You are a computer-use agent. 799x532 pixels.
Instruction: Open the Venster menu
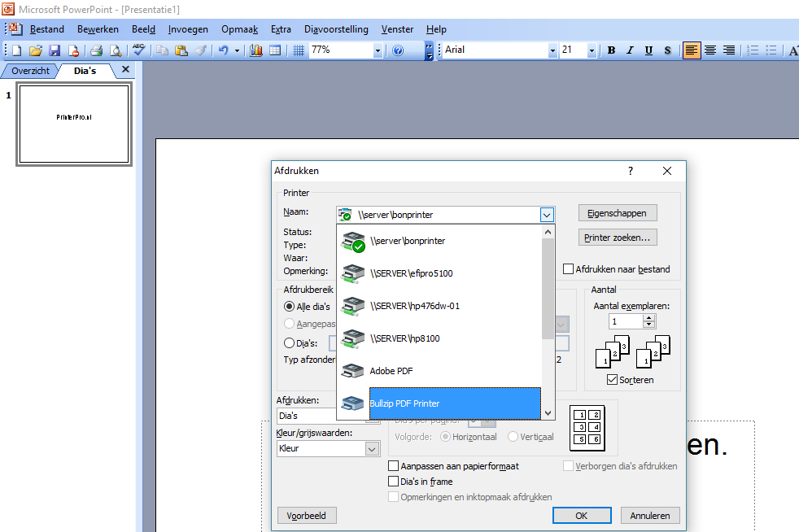coord(397,29)
